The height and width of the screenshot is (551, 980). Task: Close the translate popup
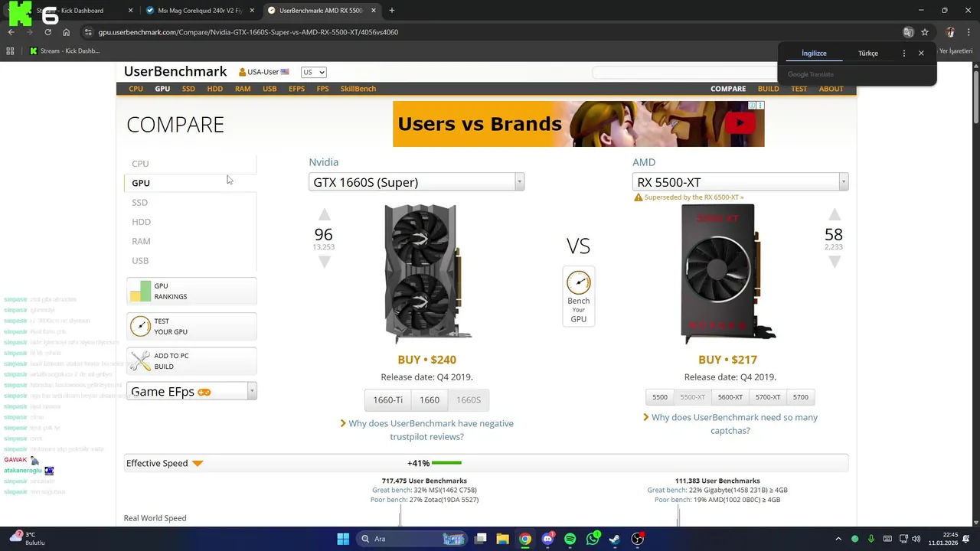(x=921, y=53)
